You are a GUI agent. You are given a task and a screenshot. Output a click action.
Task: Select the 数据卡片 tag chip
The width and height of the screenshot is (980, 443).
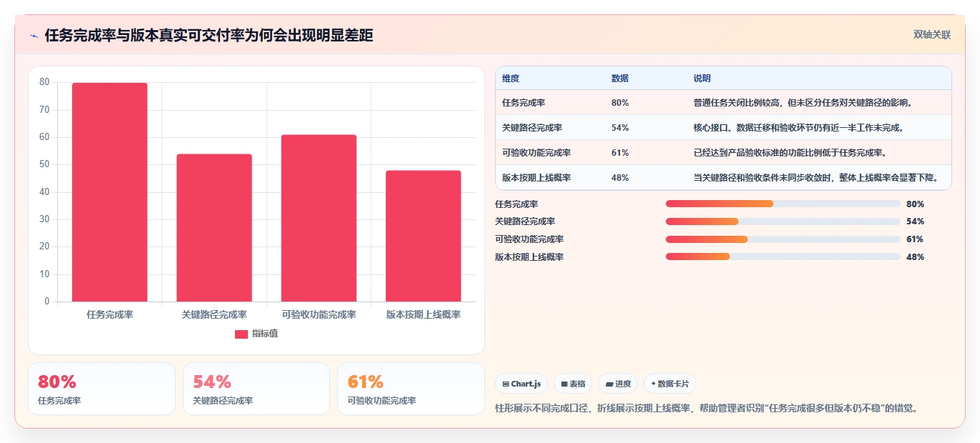[x=670, y=384]
